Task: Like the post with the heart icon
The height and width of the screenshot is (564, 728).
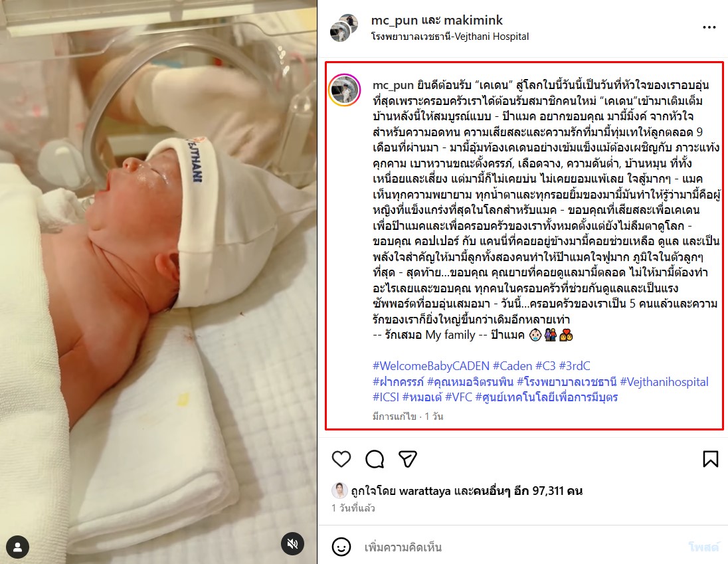Action: click(x=341, y=459)
